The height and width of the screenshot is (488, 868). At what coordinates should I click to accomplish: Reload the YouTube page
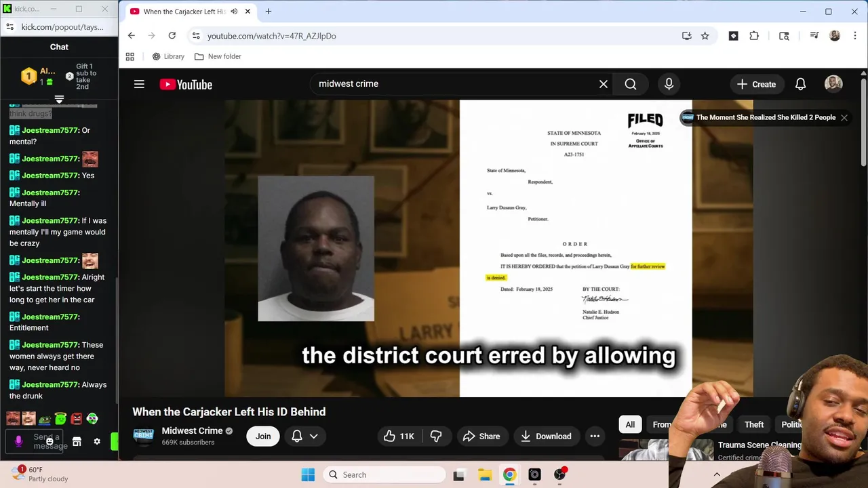[x=172, y=36]
